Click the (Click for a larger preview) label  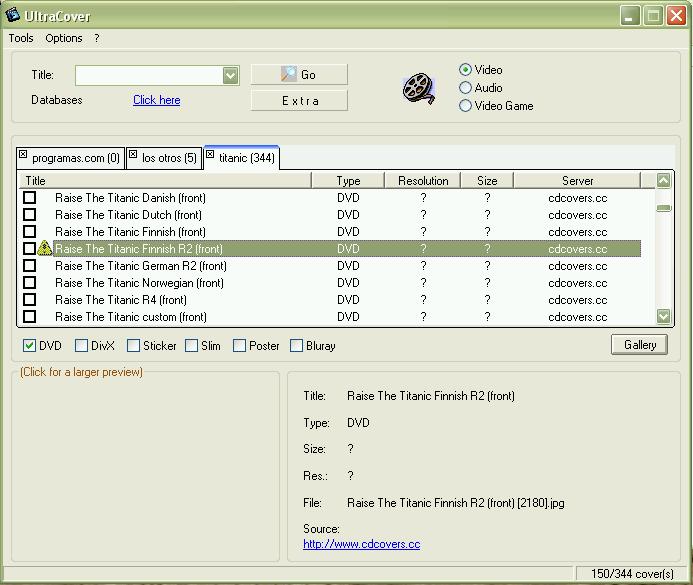pyautogui.click(x=81, y=372)
